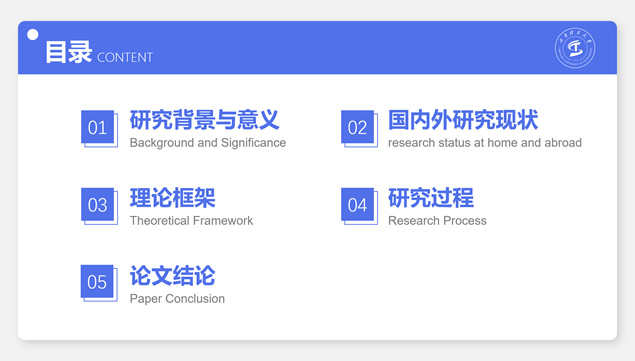Click the white dot in header

(33, 35)
